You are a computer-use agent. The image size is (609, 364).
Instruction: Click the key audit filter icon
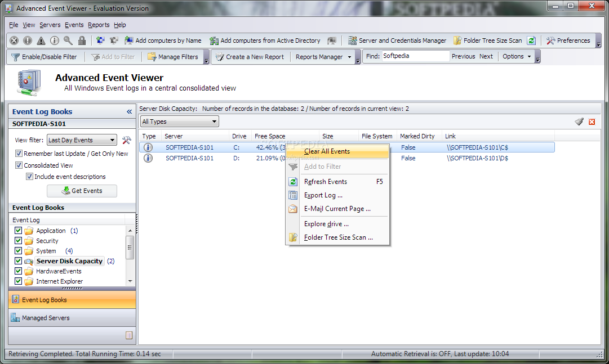(x=68, y=41)
